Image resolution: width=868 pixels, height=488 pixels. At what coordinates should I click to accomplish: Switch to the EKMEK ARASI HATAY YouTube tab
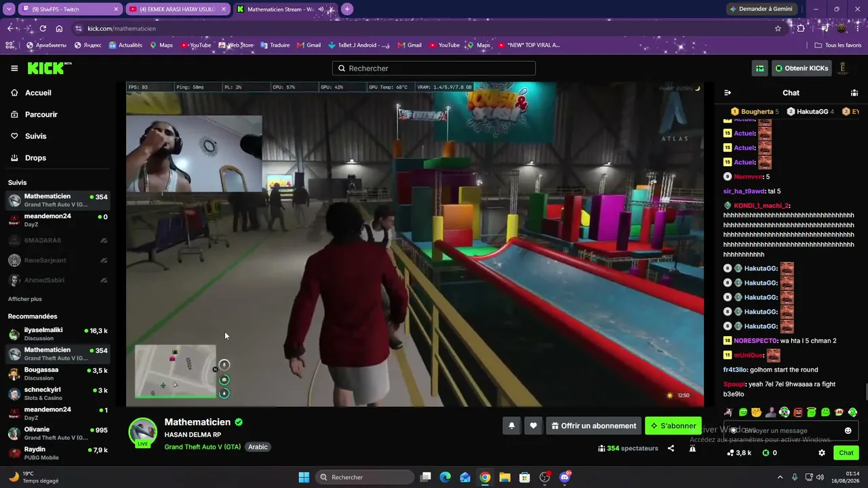177,9
